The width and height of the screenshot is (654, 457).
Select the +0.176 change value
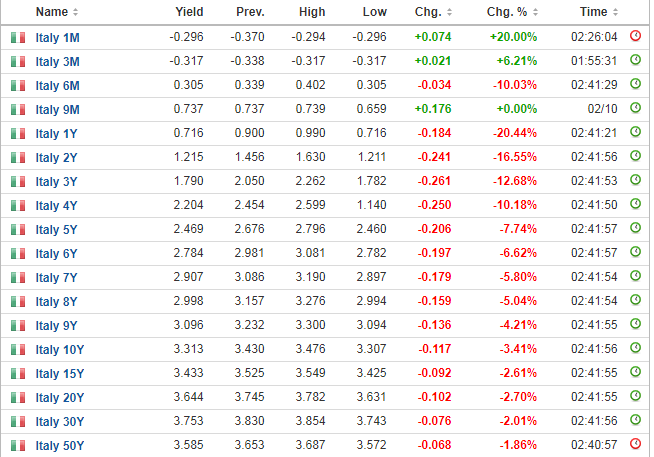pyautogui.click(x=433, y=109)
